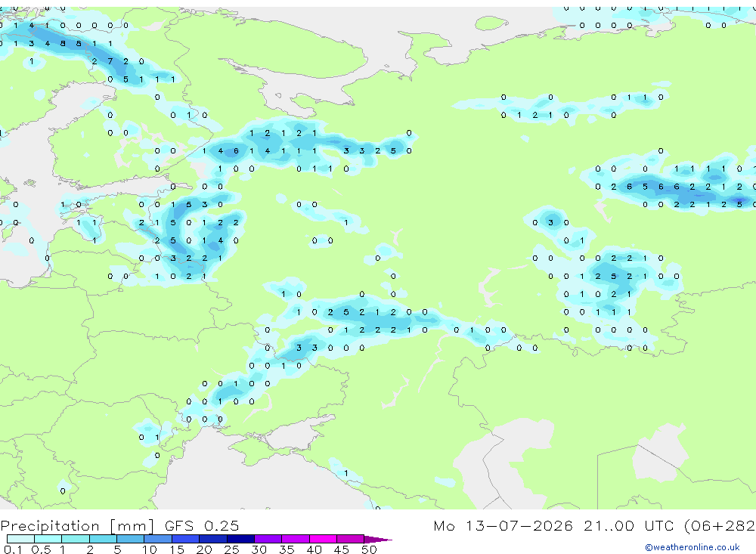The height and width of the screenshot is (554, 756).
Task: Click the 25 legend scale label
Action: pos(232,549)
